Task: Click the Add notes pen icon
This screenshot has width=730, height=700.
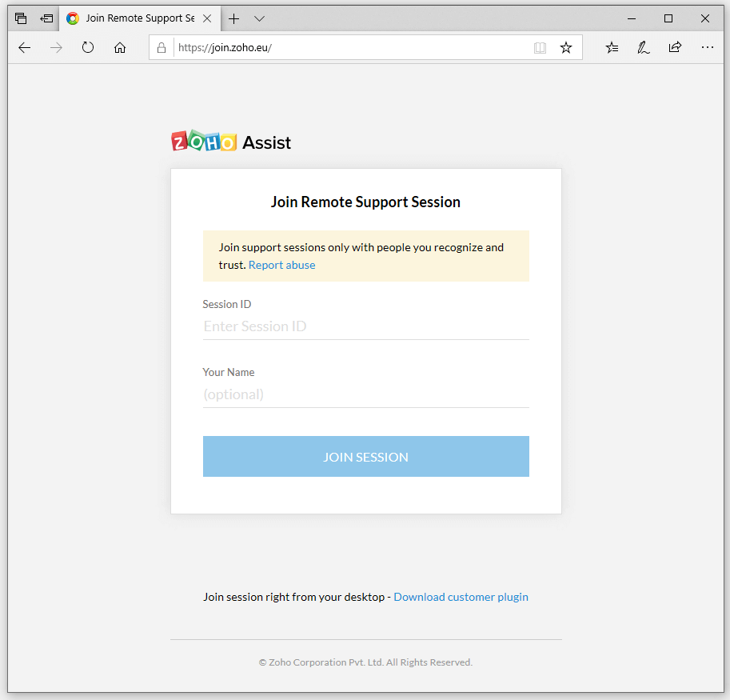Action: 644,48
